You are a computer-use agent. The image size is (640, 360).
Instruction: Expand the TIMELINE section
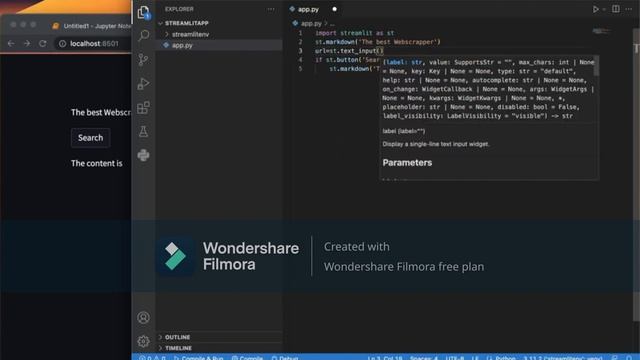[178, 348]
